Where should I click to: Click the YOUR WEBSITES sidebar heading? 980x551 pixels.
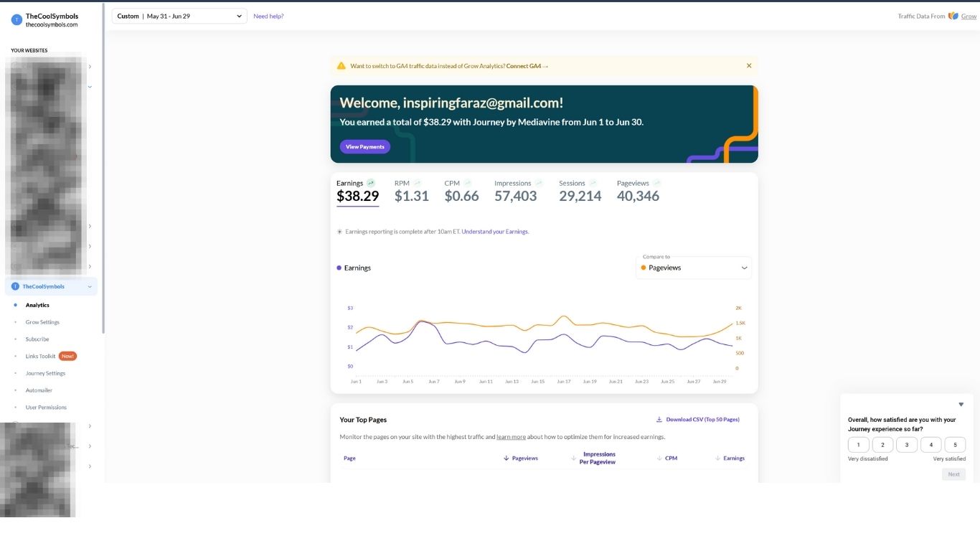29,50
